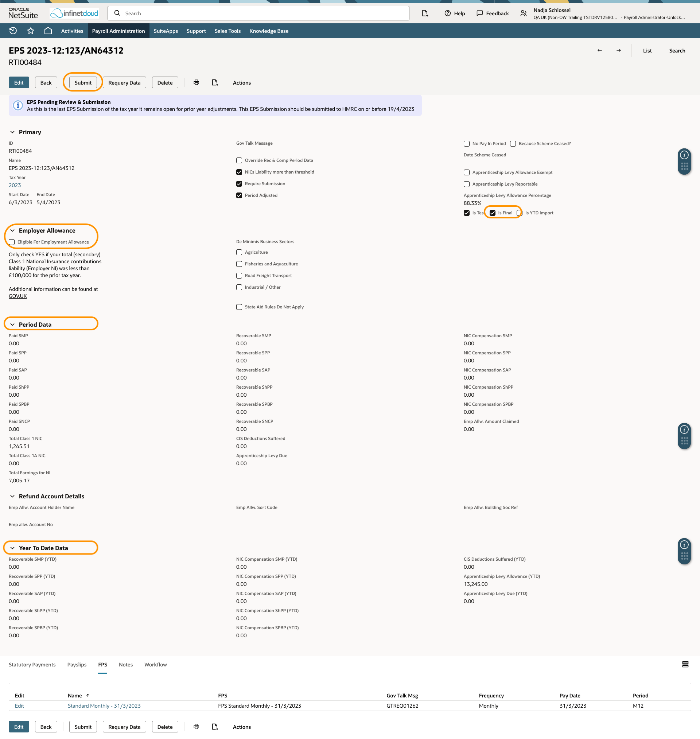Click the user roles icon beside Nadja Schlossel
The image size is (700, 739).
[x=524, y=13]
